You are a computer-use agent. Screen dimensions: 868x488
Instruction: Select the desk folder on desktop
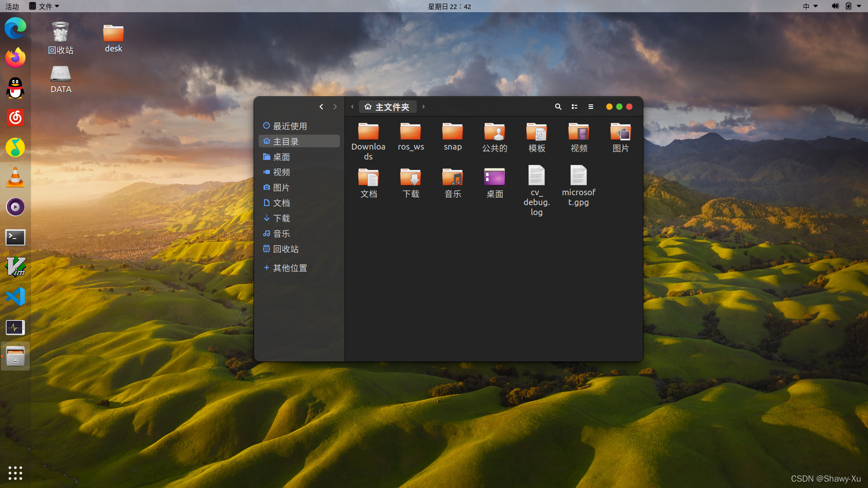(x=113, y=38)
